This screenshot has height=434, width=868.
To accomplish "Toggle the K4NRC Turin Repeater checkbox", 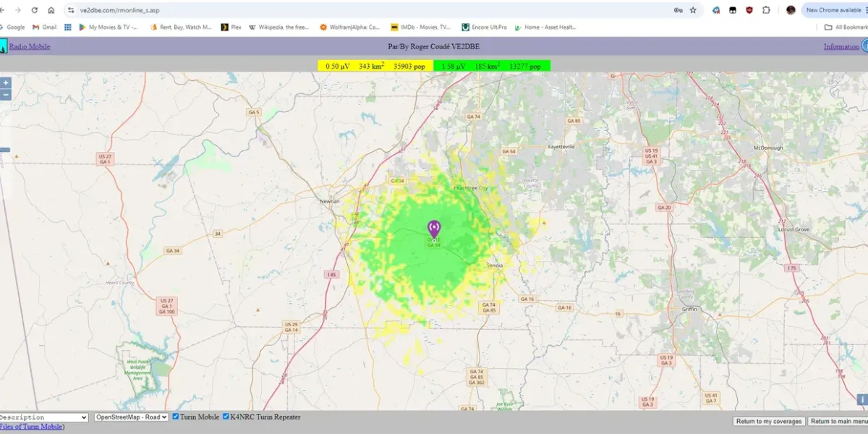I will pyautogui.click(x=226, y=417).
